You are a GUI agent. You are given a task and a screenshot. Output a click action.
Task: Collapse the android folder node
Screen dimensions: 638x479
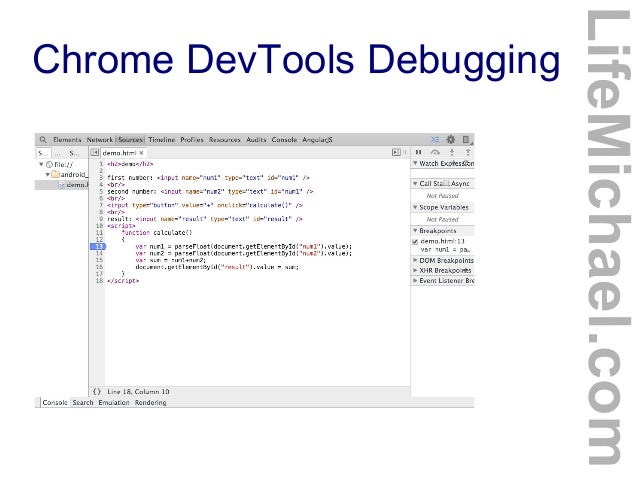tap(48, 175)
